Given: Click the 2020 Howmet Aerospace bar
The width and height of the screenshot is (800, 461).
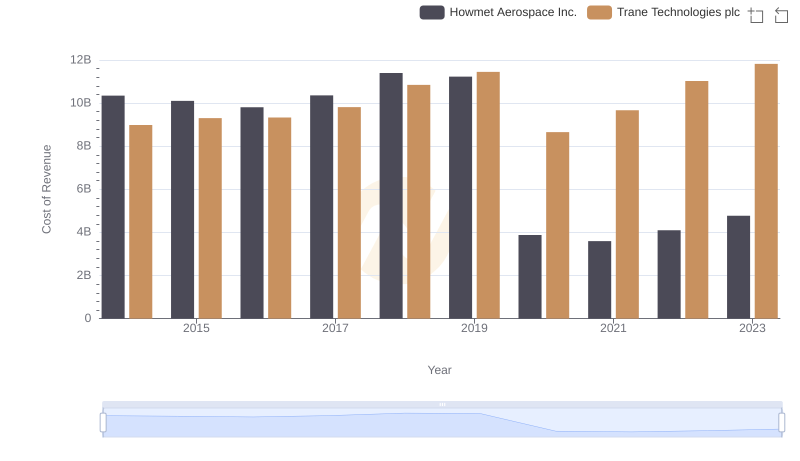Looking at the screenshot, I should (530, 277).
